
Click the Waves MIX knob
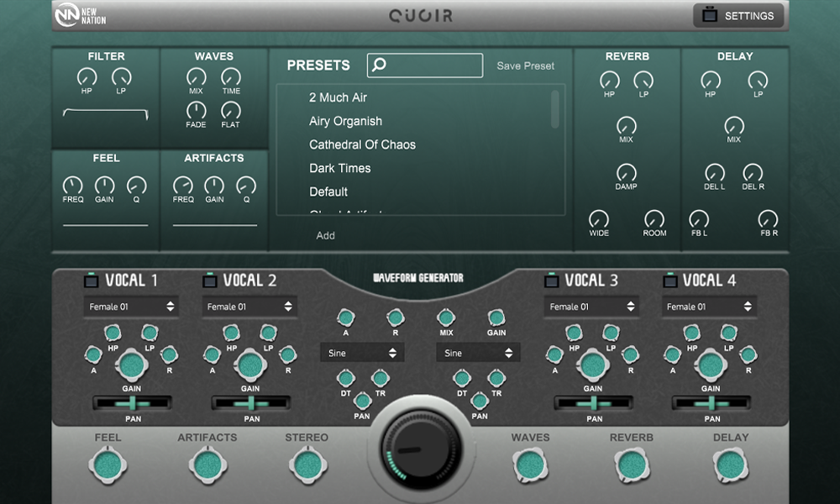[196, 77]
